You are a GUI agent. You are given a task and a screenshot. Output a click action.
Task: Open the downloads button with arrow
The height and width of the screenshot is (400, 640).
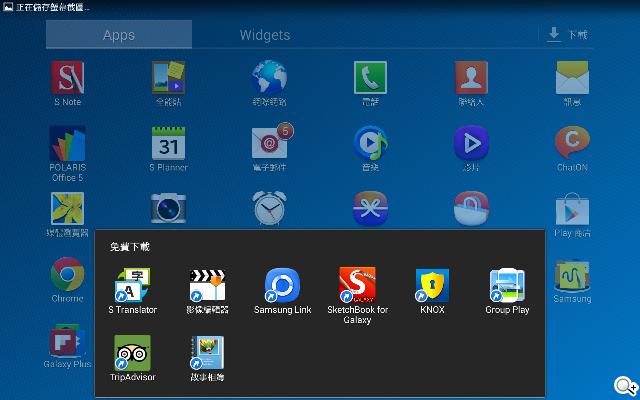[x=567, y=34]
